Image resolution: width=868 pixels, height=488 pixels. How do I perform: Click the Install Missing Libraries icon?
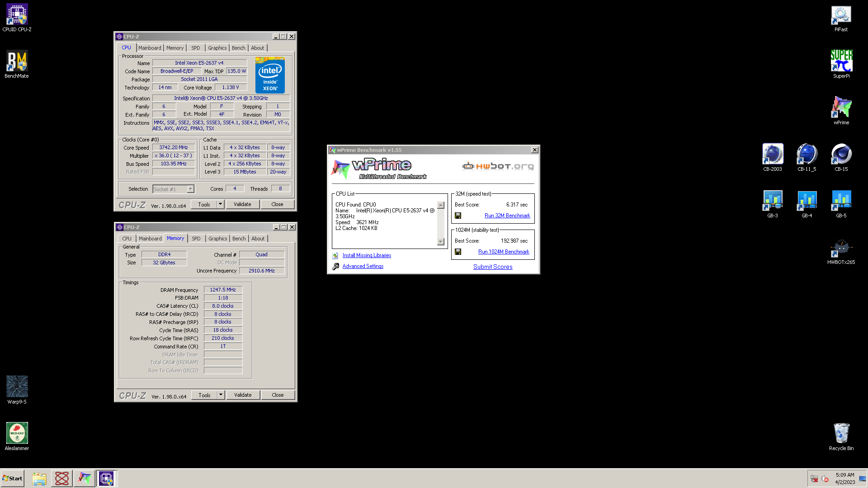coord(335,256)
